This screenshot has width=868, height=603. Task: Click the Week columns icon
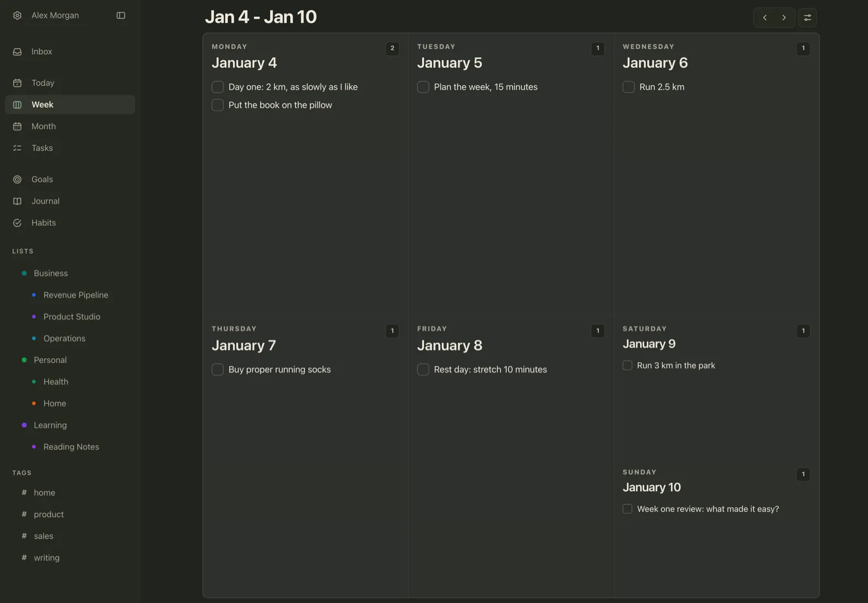click(x=17, y=105)
